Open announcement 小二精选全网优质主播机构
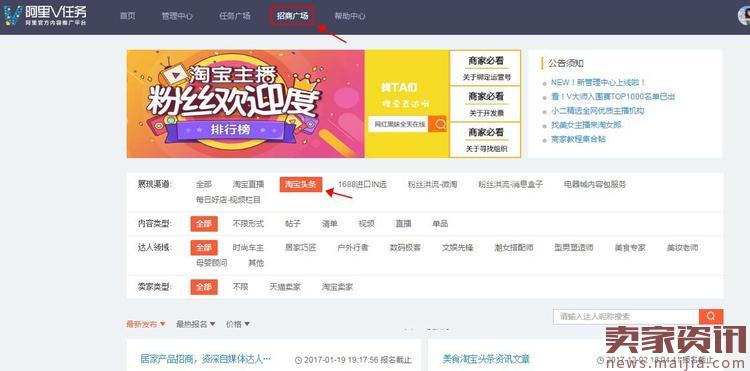Screen dimensions: 750x371 point(597,111)
